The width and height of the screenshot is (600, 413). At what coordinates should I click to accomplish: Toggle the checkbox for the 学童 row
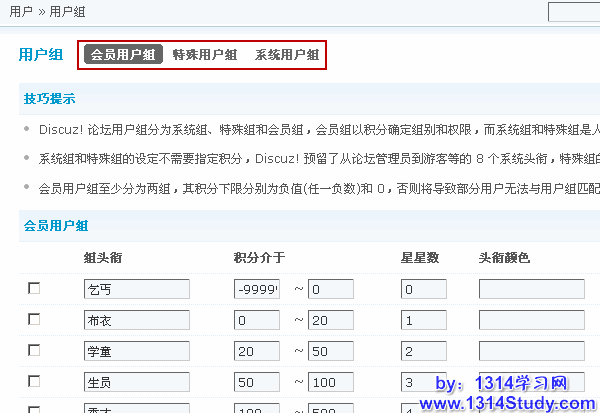(34, 350)
